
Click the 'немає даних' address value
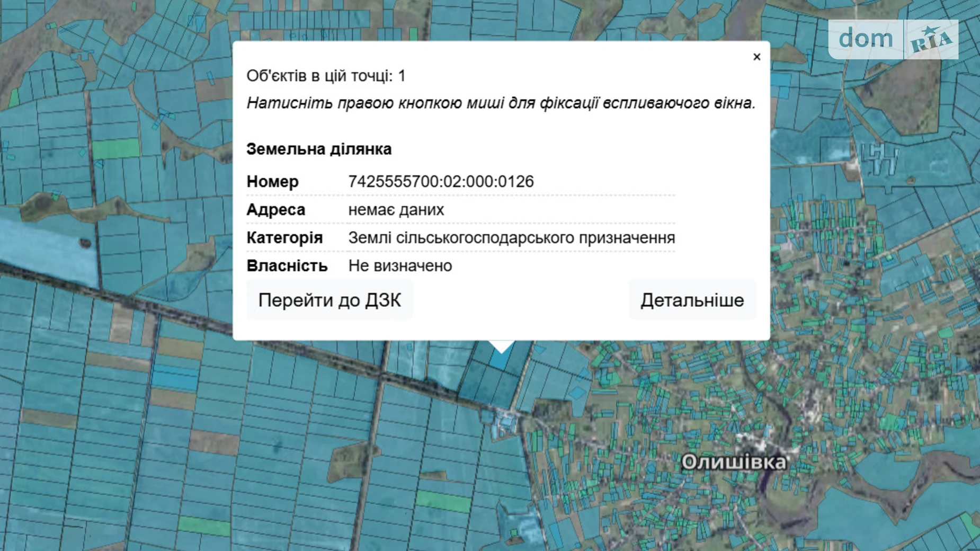coord(396,210)
